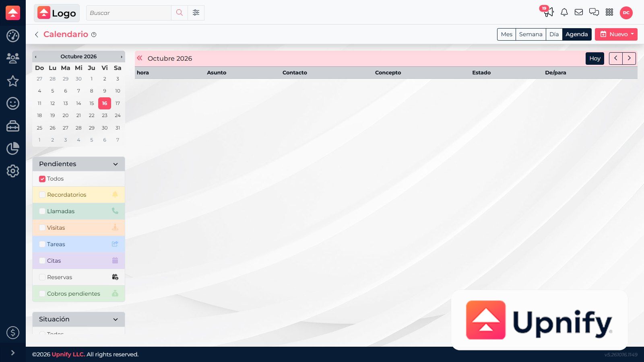This screenshot has height=362, width=644.
Task: Check the Visitas checkbox
Action: coord(42,228)
